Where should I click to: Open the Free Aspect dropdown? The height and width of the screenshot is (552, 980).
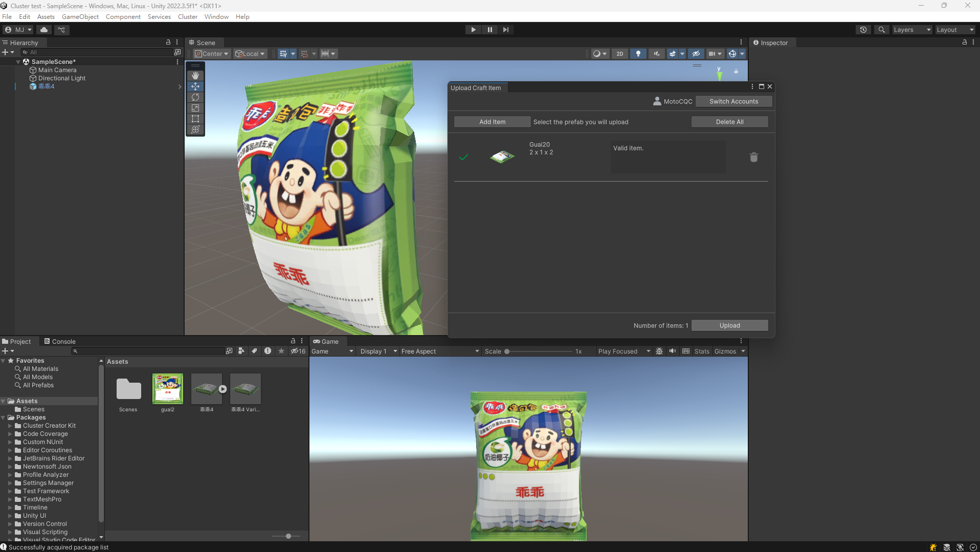tap(440, 351)
